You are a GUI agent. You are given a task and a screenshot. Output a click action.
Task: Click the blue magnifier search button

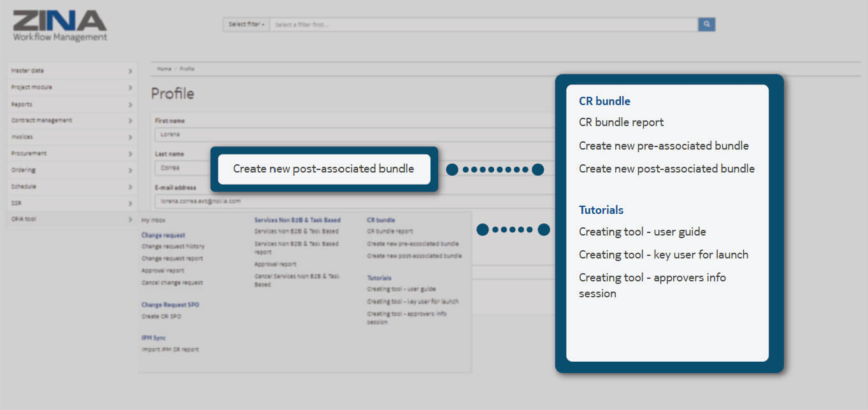[706, 24]
